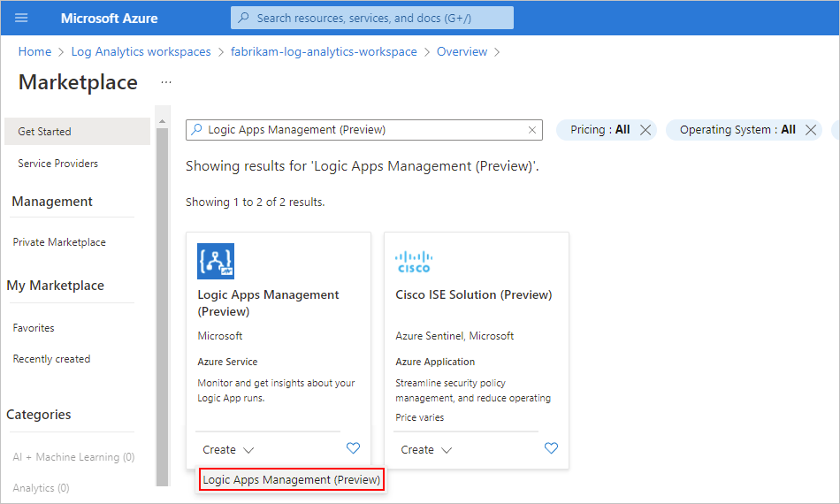The image size is (840, 504).
Task: Click the Logic Apps Management product icon
Action: coord(216,262)
